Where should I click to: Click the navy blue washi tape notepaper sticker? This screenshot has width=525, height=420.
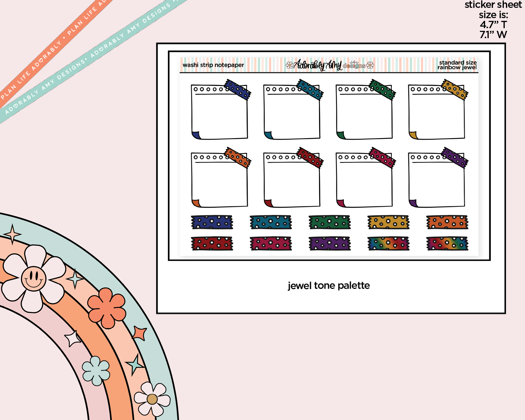pyautogui.click(x=221, y=109)
